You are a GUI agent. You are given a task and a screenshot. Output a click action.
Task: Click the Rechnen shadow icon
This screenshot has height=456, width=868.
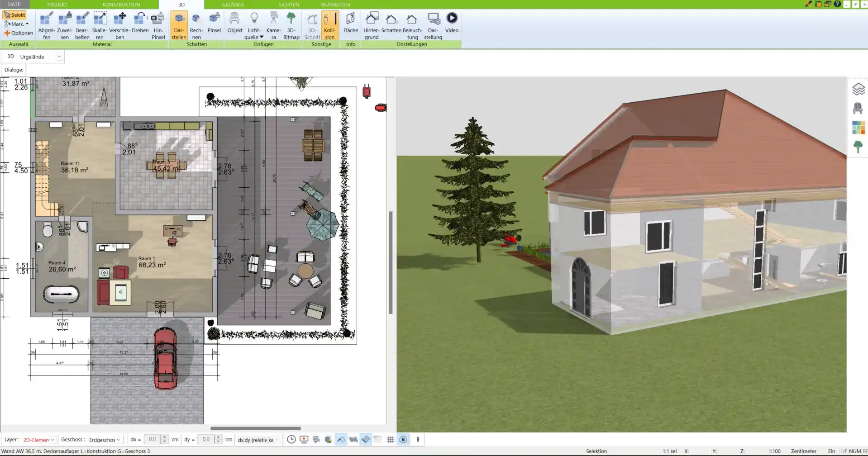pos(196,26)
